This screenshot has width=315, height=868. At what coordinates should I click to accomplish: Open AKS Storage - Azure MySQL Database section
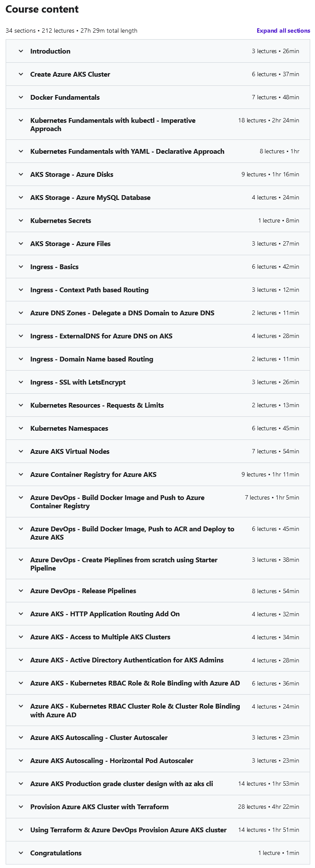pyautogui.click(x=90, y=197)
